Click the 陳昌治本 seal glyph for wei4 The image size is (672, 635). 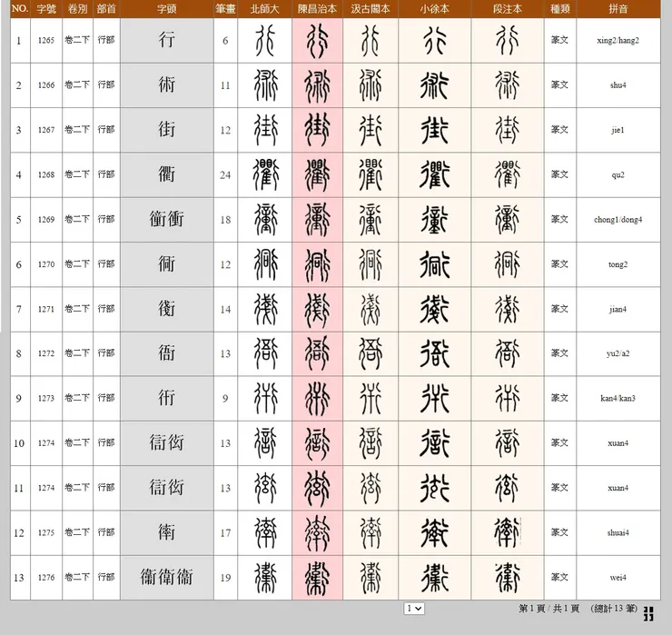[x=317, y=578]
